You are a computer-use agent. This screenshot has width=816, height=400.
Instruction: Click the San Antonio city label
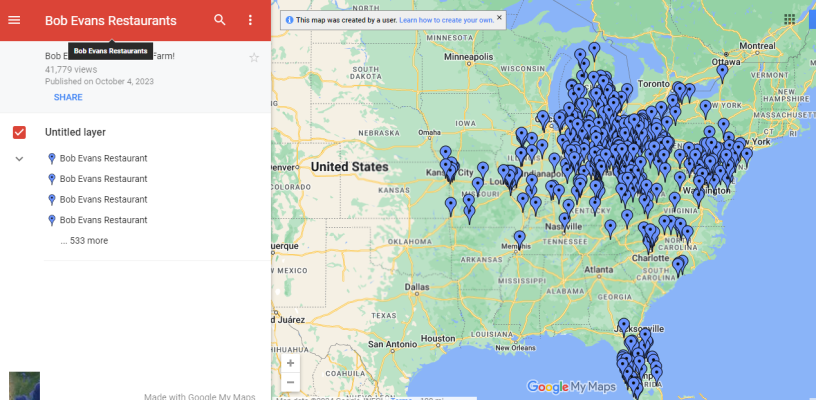392,344
